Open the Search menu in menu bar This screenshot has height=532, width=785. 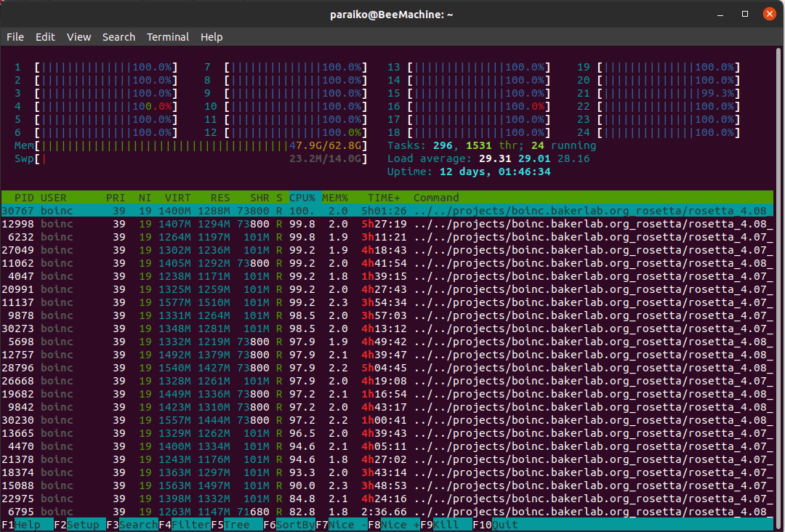[x=118, y=37]
